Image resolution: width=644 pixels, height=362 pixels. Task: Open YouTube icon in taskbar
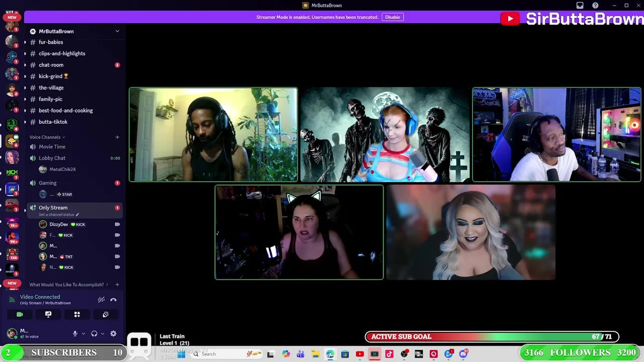click(x=360, y=354)
